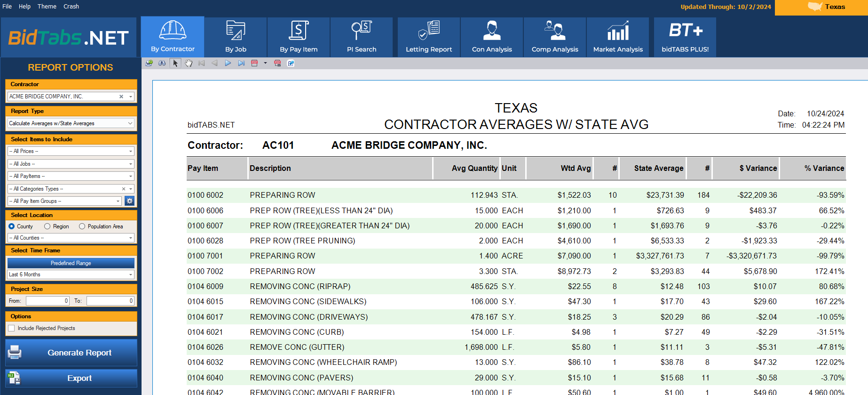This screenshot has height=395, width=868.
Task: Open the Letting Report section
Action: point(429,37)
